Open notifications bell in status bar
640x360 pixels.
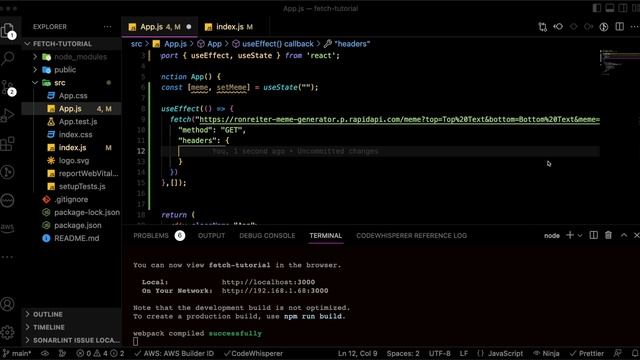(635, 353)
